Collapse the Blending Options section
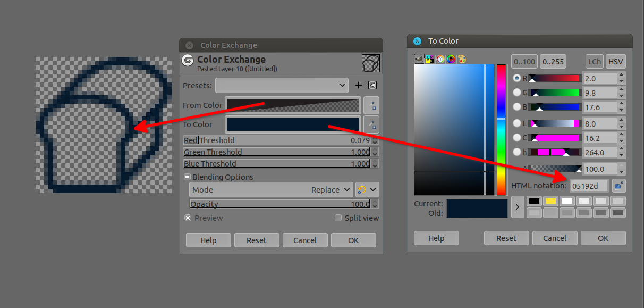The height and width of the screenshot is (308, 644). [x=187, y=177]
